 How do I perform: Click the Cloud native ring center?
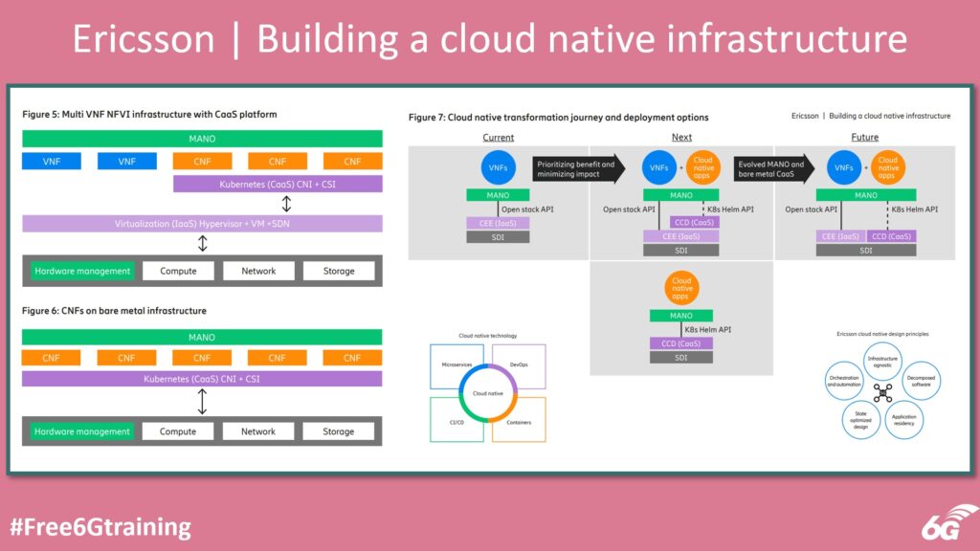coord(487,393)
